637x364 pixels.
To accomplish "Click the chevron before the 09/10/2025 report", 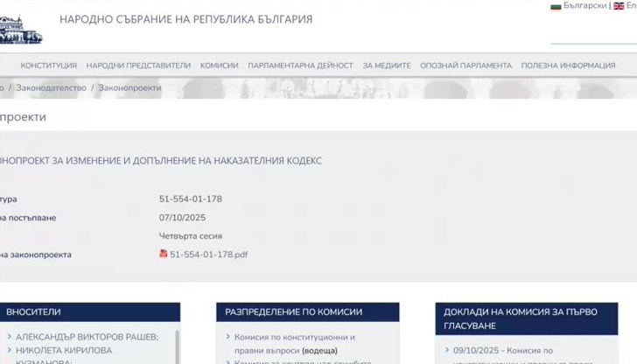I will tap(446, 351).
